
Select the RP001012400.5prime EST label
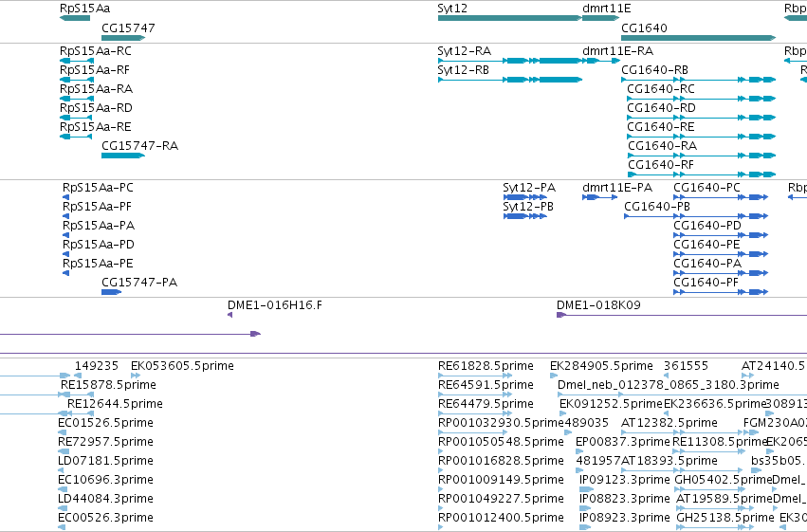tap(501, 517)
